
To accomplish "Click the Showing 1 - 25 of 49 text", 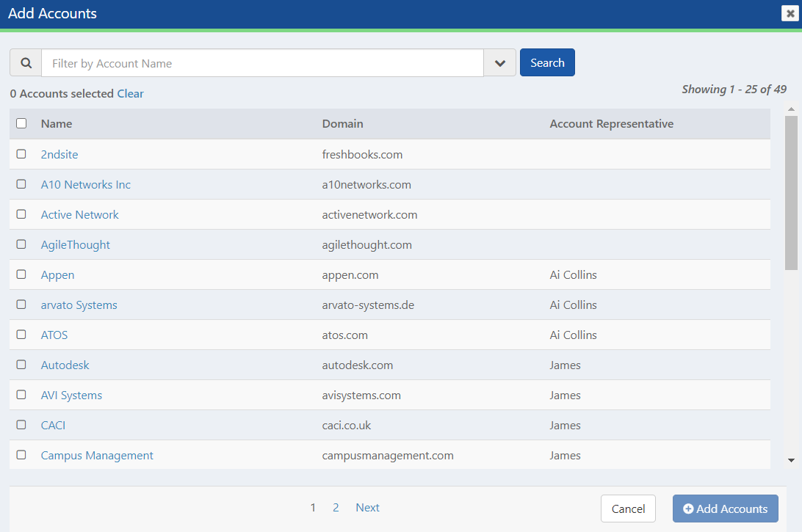I will click(x=734, y=90).
